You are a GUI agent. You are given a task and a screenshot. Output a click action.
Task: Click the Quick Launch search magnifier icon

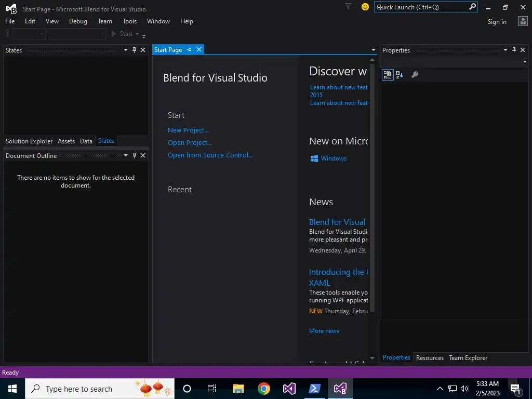click(x=472, y=7)
